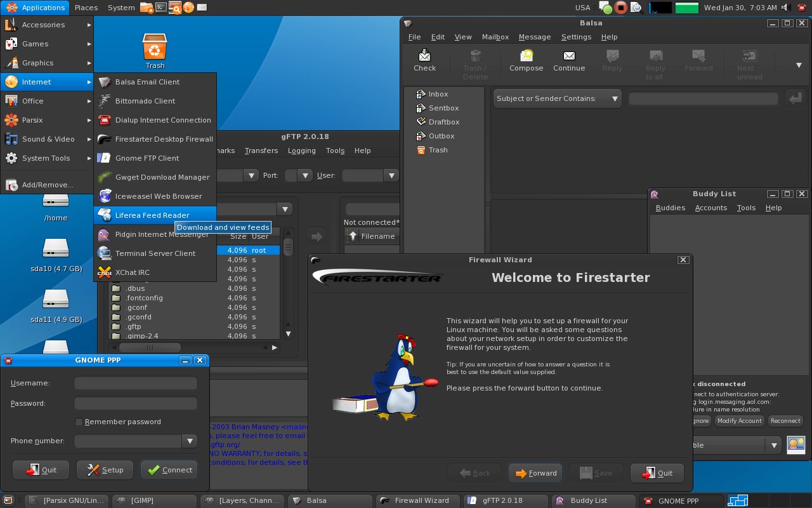Switch to gFTP 2.0.18 in the taskbar
The image size is (812, 508).
pos(505,500)
